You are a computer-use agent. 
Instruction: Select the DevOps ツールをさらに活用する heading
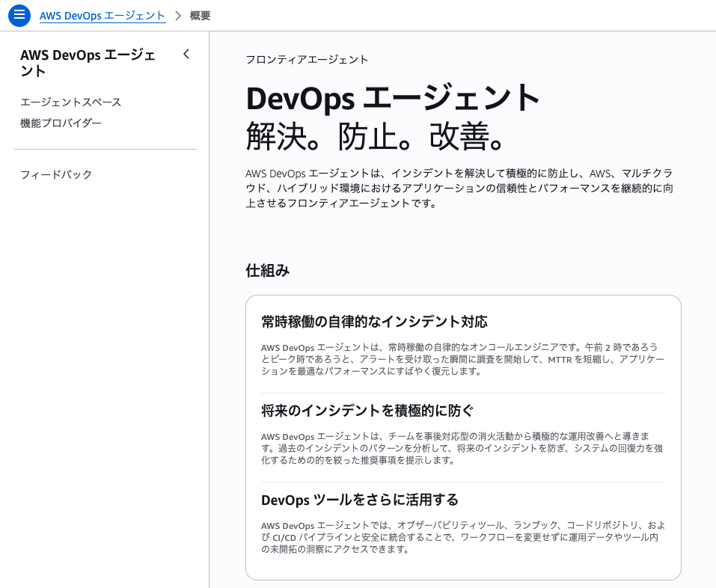tap(360, 500)
